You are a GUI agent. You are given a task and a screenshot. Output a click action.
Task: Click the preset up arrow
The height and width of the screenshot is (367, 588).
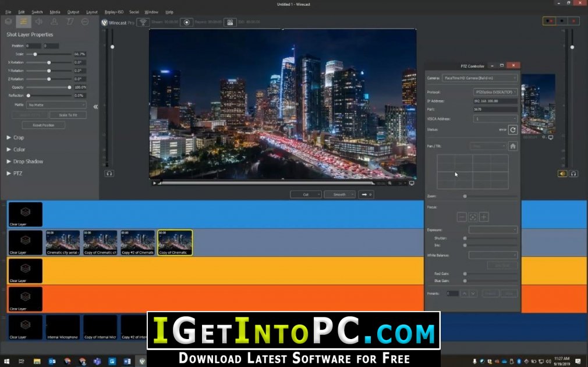click(464, 294)
